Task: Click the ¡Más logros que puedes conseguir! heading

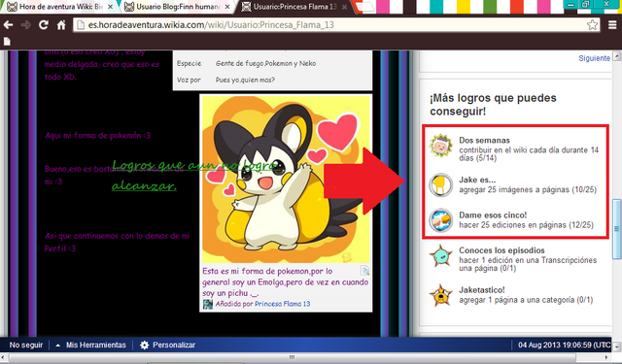Action: 493,105
